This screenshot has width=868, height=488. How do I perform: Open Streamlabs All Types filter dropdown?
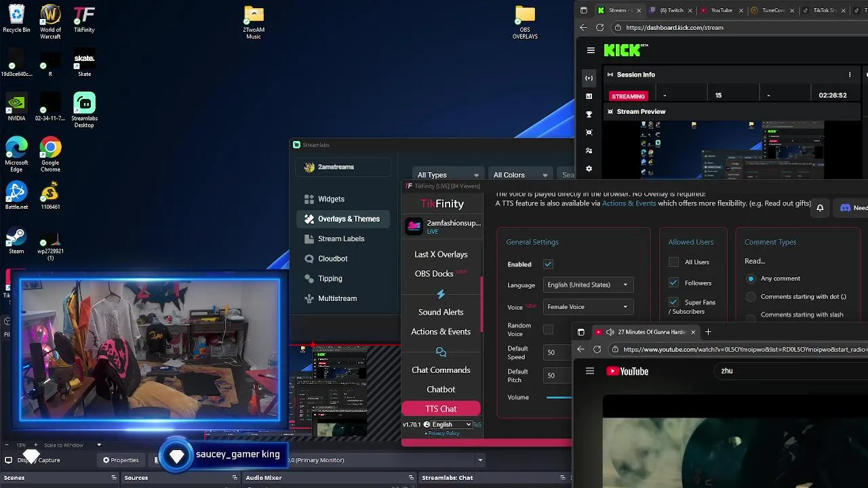point(448,175)
